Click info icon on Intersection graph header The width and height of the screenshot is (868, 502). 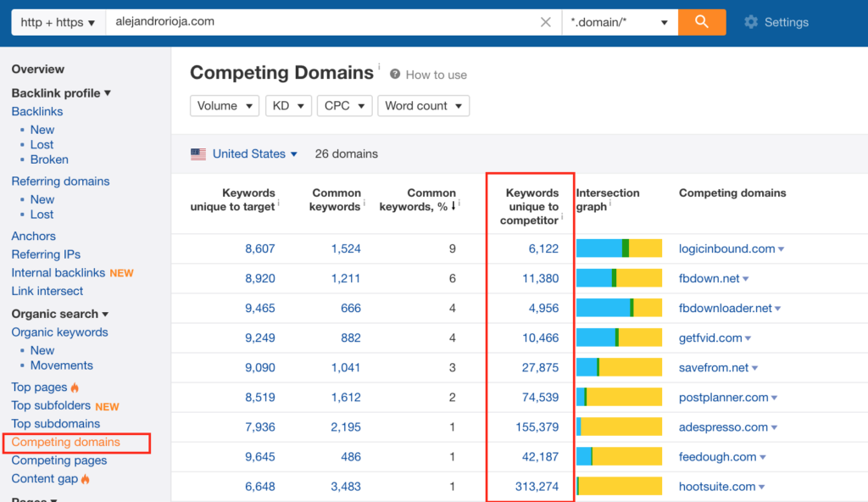(610, 204)
